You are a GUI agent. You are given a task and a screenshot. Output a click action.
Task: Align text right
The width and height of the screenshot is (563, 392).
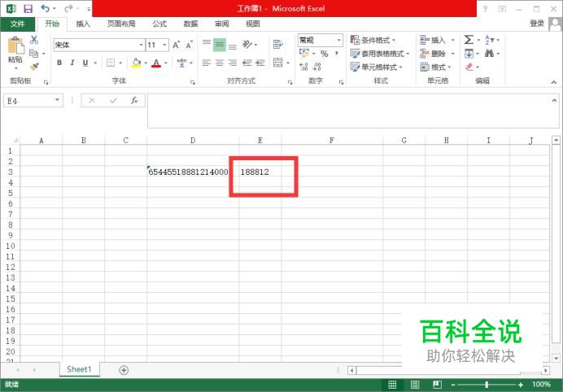233,63
